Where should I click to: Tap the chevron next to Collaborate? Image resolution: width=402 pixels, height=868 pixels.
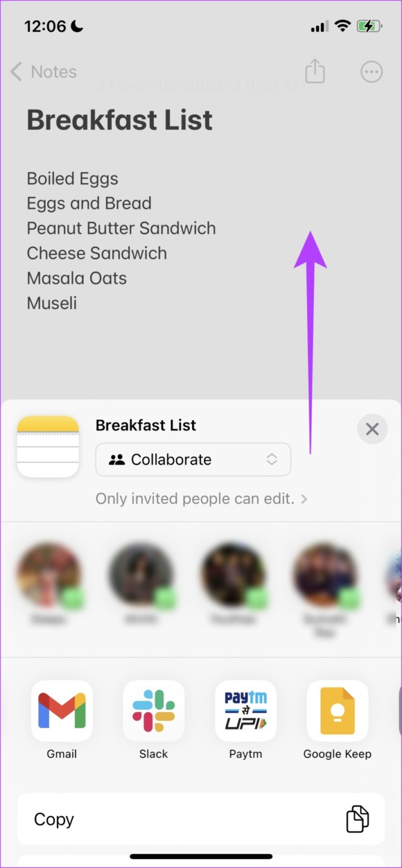point(271,459)
